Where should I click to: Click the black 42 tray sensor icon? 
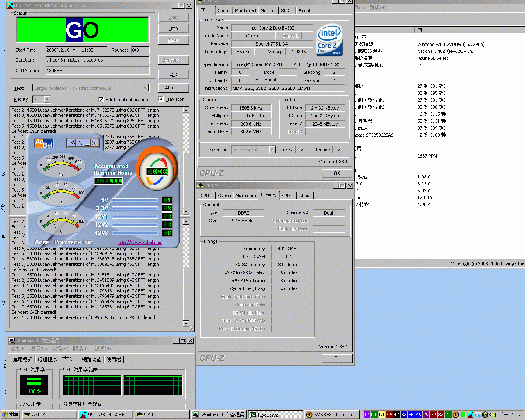[397, 415]
